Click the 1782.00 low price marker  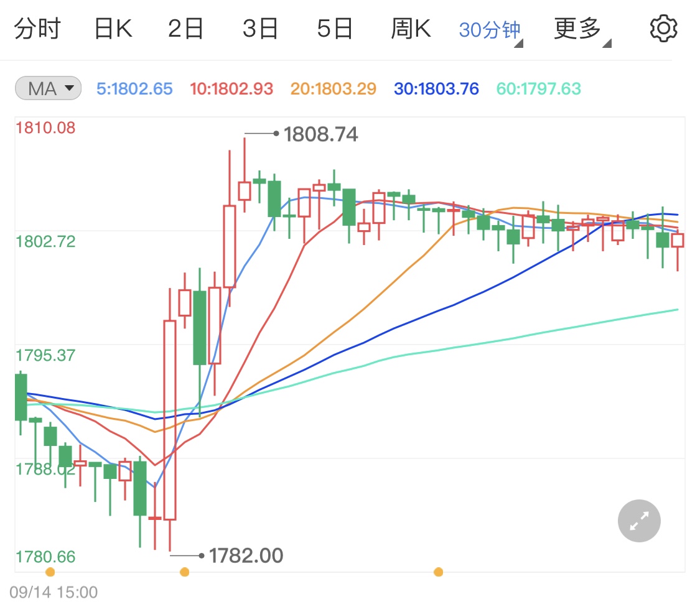tap(245, 555)
